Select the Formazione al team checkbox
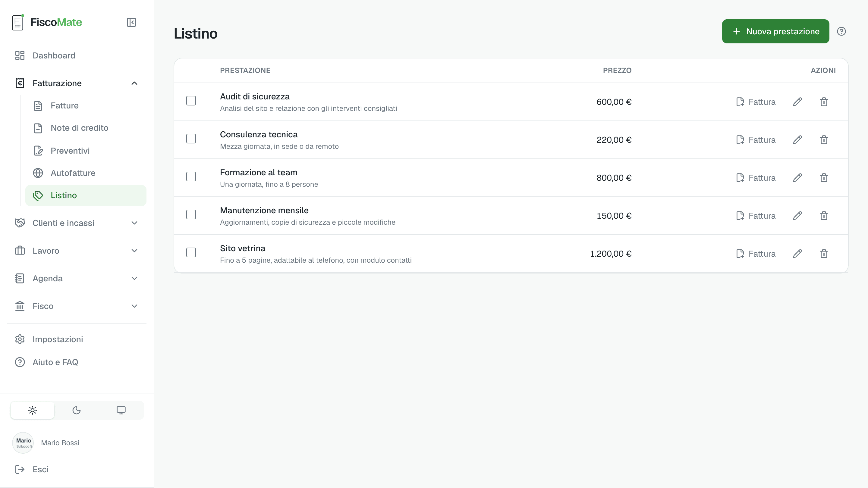 191,177
